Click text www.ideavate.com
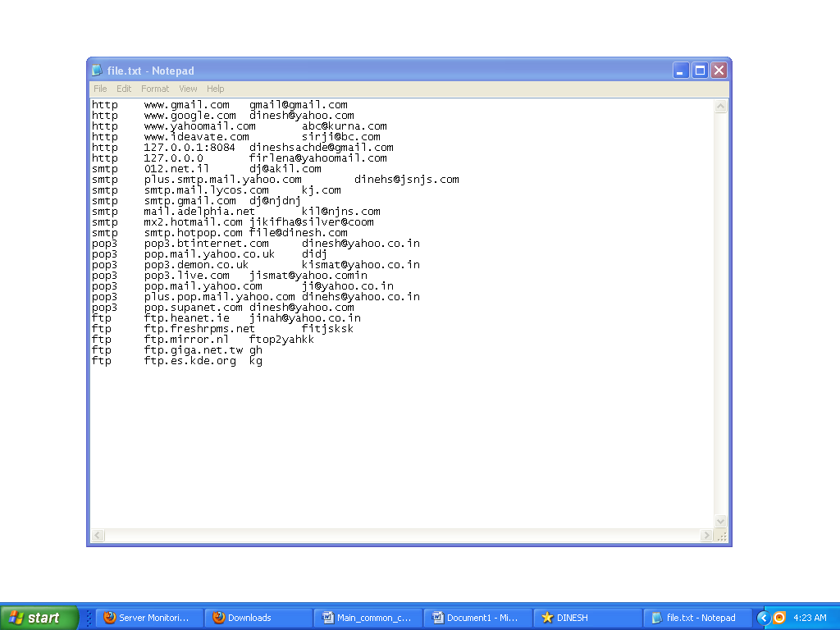840x630 pixels. tap(197, 137)
